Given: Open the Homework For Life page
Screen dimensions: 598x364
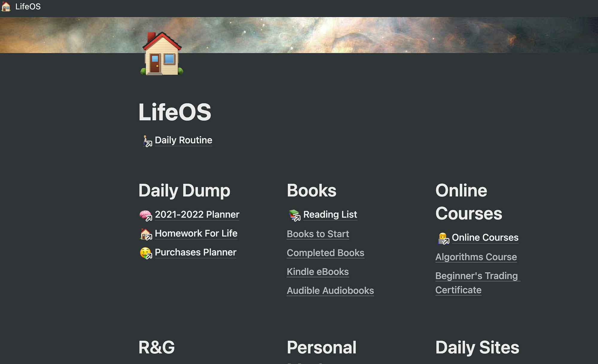Looking at the screenshot, I should click(x=196, y=233).
